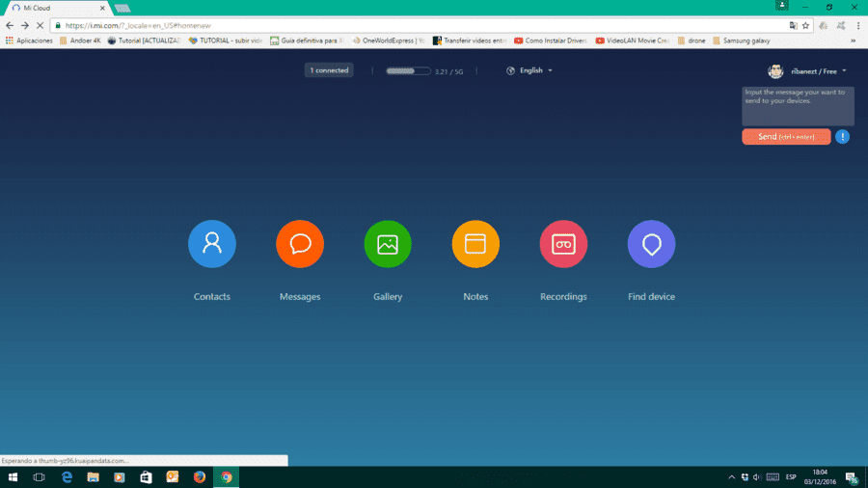The image size is (868, 488).
Task: Open the yellow Notes icon
Action: coord(475,244)
